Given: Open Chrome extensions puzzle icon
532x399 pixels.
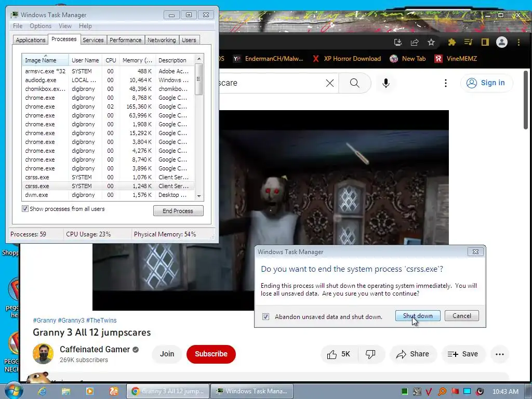Looking at the screenshot, I should point(451,42).
